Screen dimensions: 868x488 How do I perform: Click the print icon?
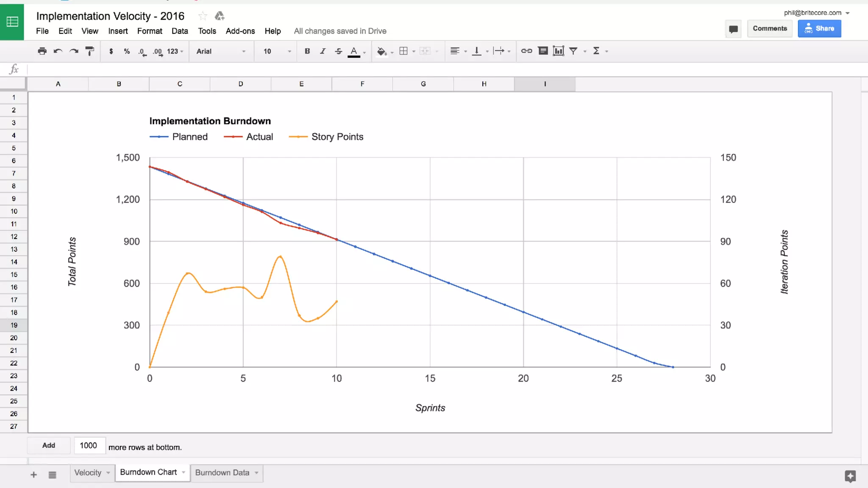[x=42, y=51]
